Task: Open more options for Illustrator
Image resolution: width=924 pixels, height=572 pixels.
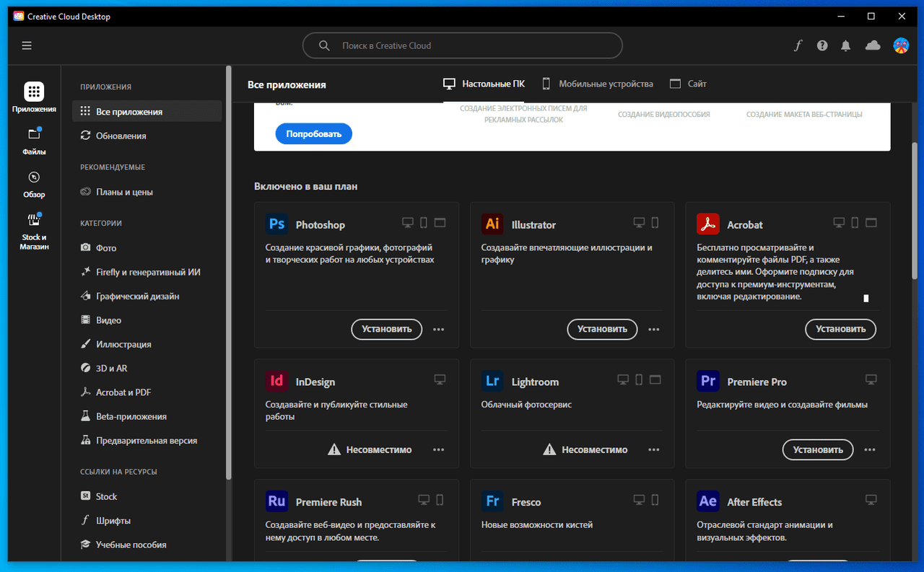Action: click(x=654, y=329)
